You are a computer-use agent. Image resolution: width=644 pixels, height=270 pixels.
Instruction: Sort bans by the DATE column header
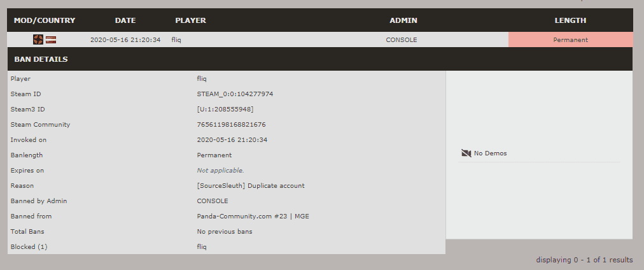coord(125,20)
